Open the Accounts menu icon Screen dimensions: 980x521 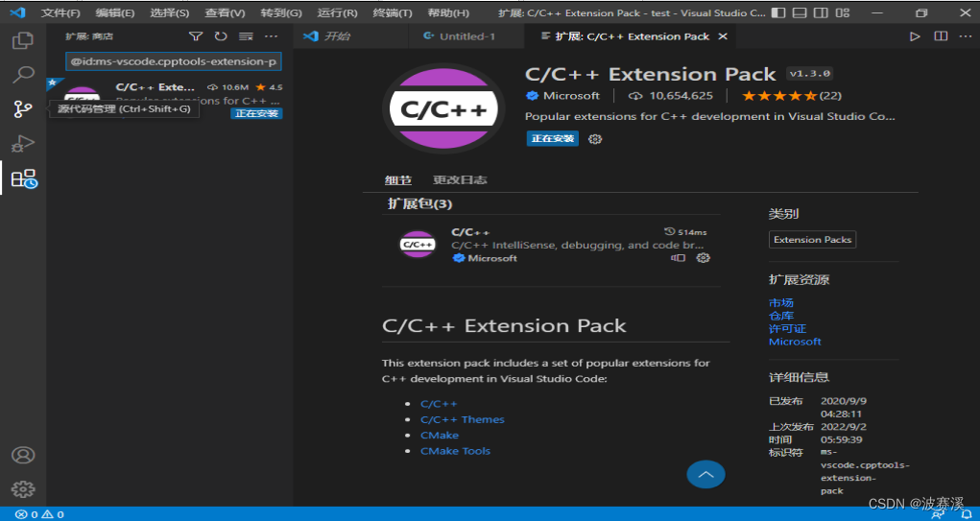[23, 456]
